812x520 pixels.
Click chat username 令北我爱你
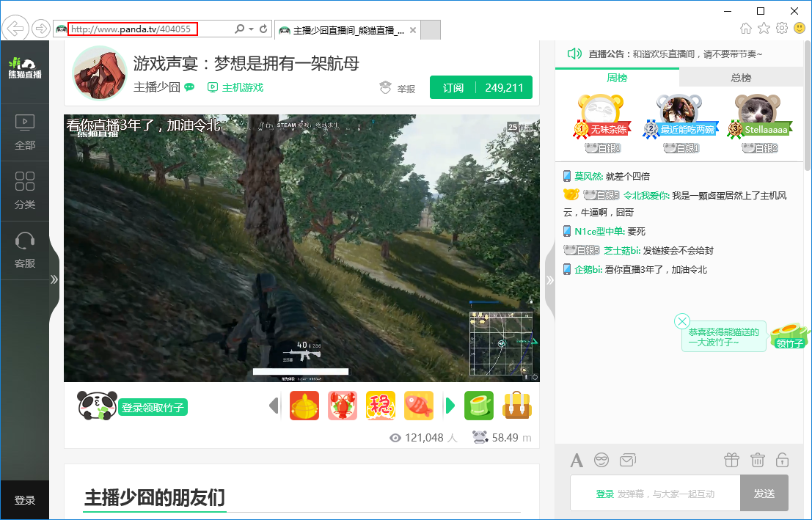pos(646,195)
